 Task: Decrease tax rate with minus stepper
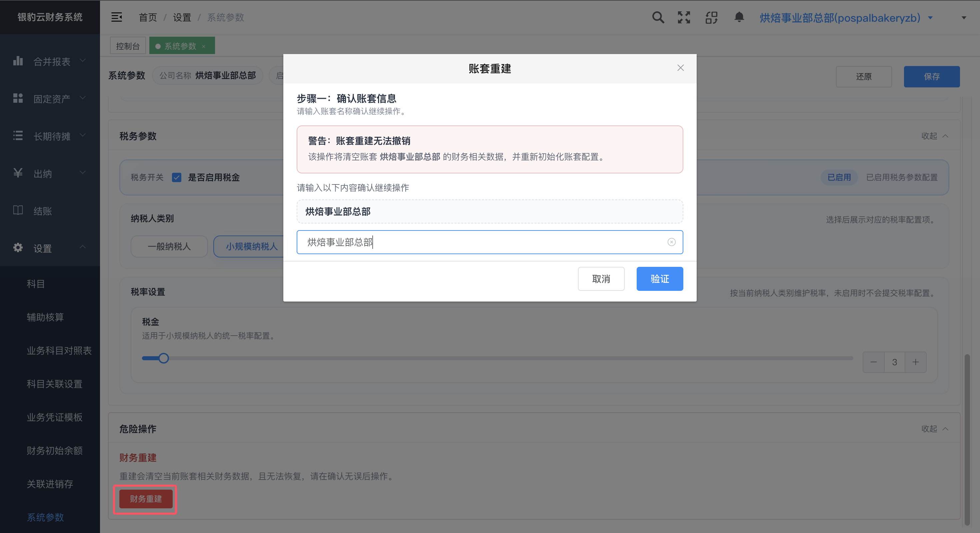(x=873, y=362)
